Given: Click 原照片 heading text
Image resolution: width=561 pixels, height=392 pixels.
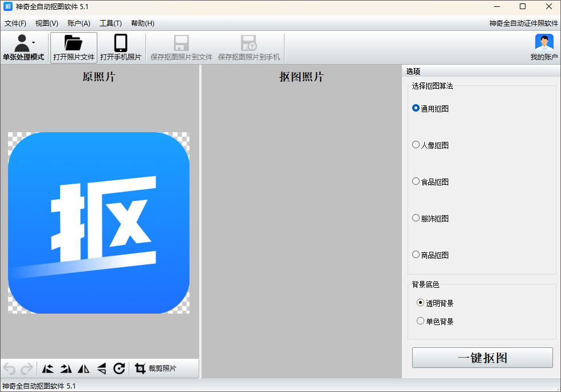Looking at the screenshot, I should coord(98,77).
